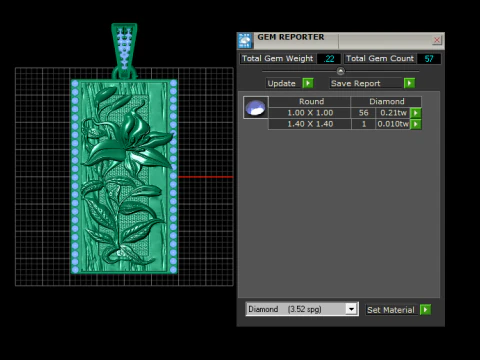Click the Total Gem Count label
Screen dimensions: 480x360
coord(380,59)
